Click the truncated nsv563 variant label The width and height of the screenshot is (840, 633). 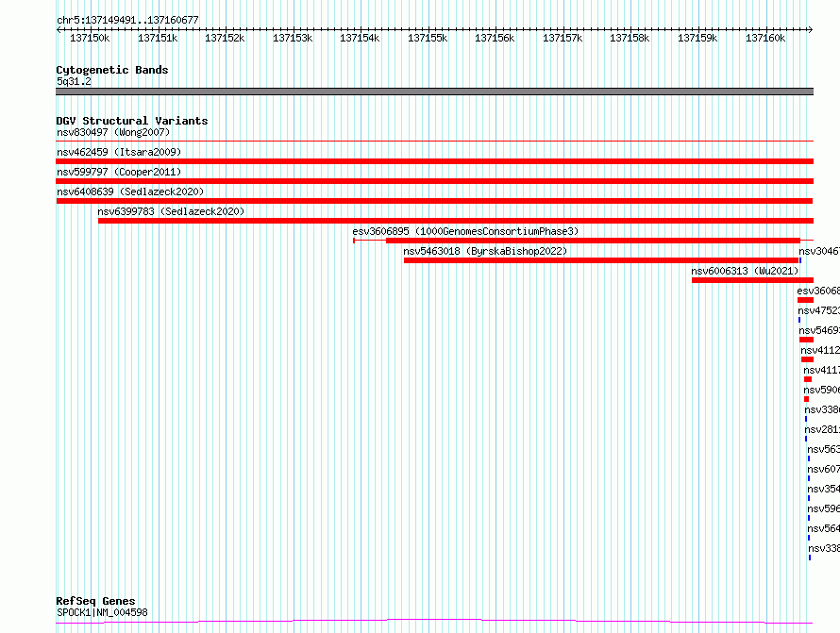click(x=823, y=449)
